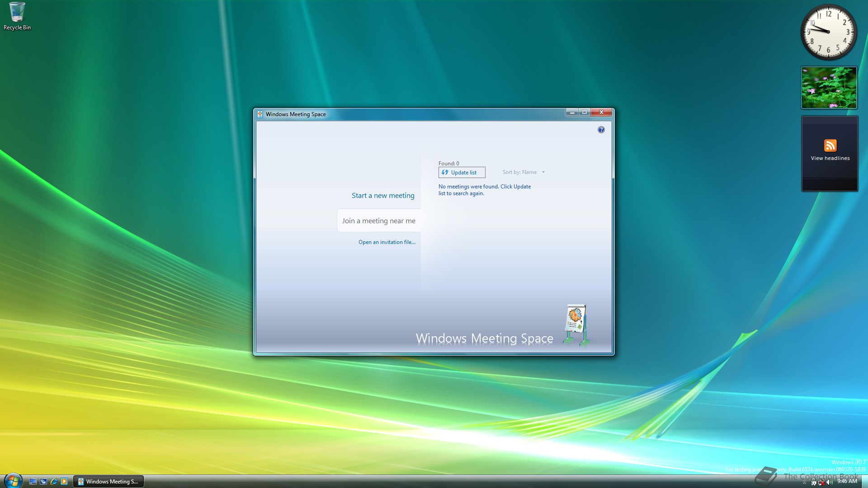The height and width of the screenshot is (488, 868).
Task: Select Join a meeting near me
Action: point(379,221)
